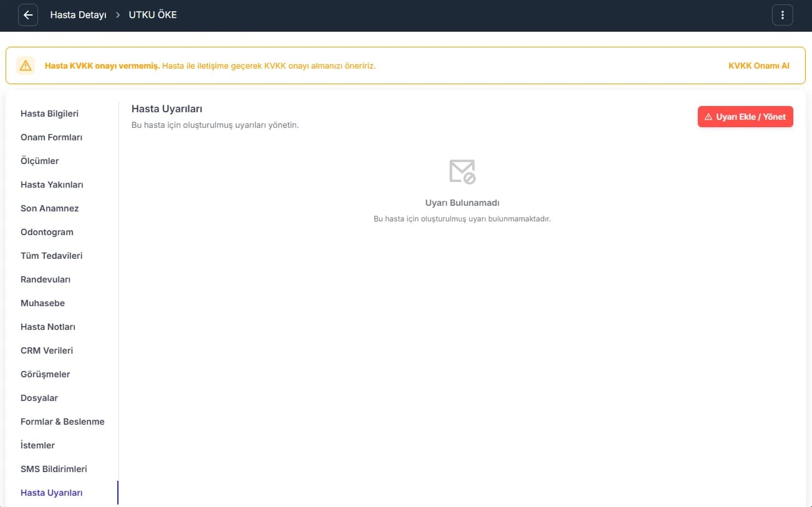Select the Dosyalar sidebar entry
The height and width of the screenshot is (507, 812).
(x=39, y=398)
